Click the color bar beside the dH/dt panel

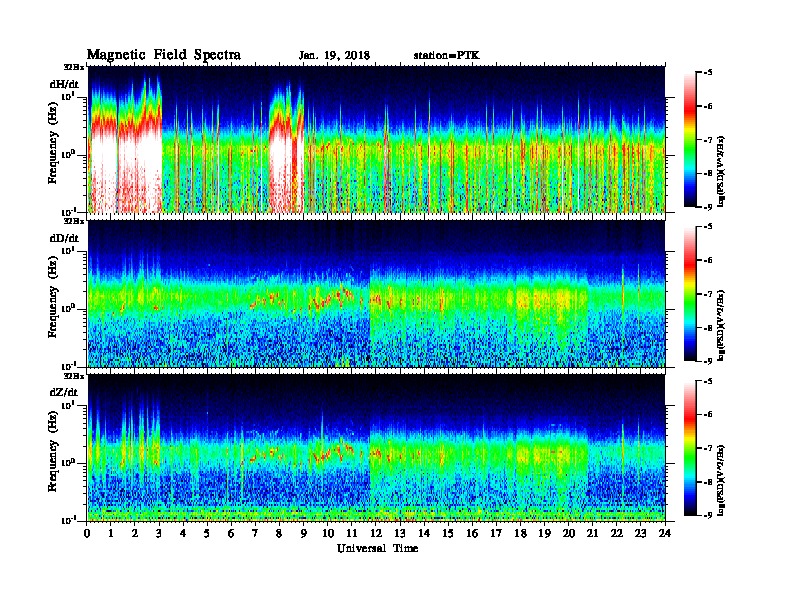click(689, 139)
